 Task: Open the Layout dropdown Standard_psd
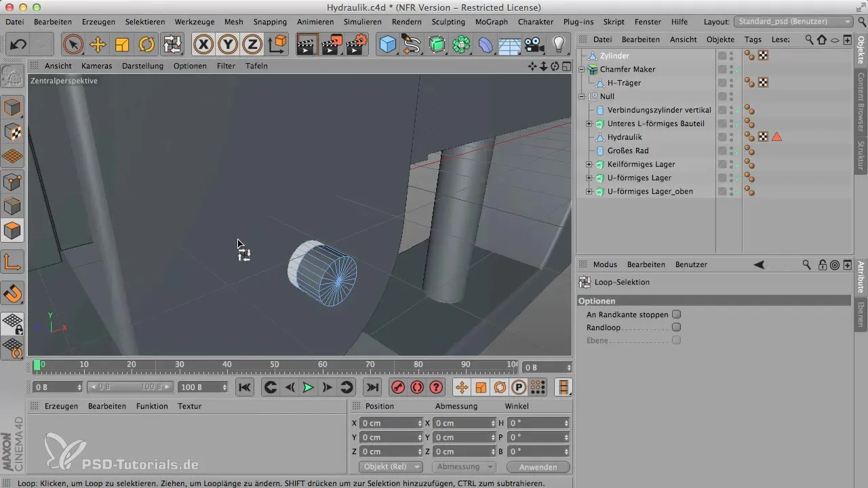pyautogui.click(x=795, y=22)
